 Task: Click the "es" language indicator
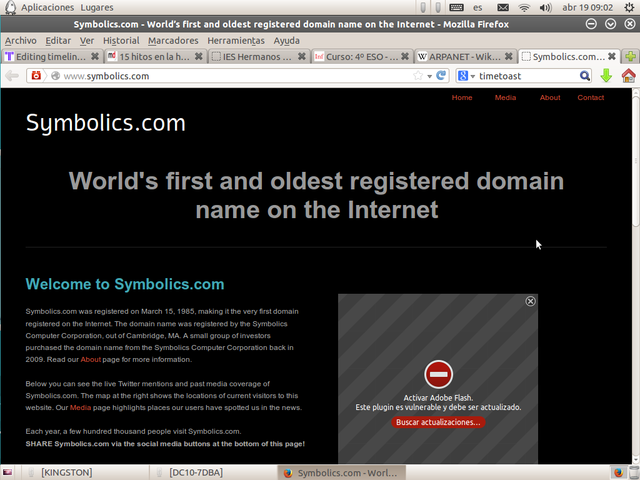pos(478,7)
